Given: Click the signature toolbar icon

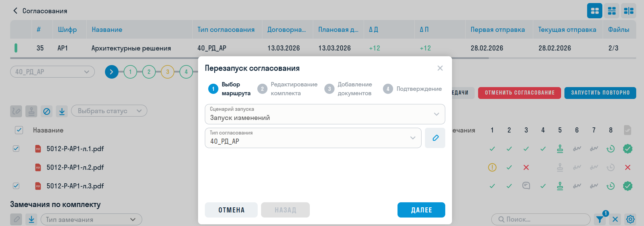Looking at the screenshot, I should [x=16, y=111].
